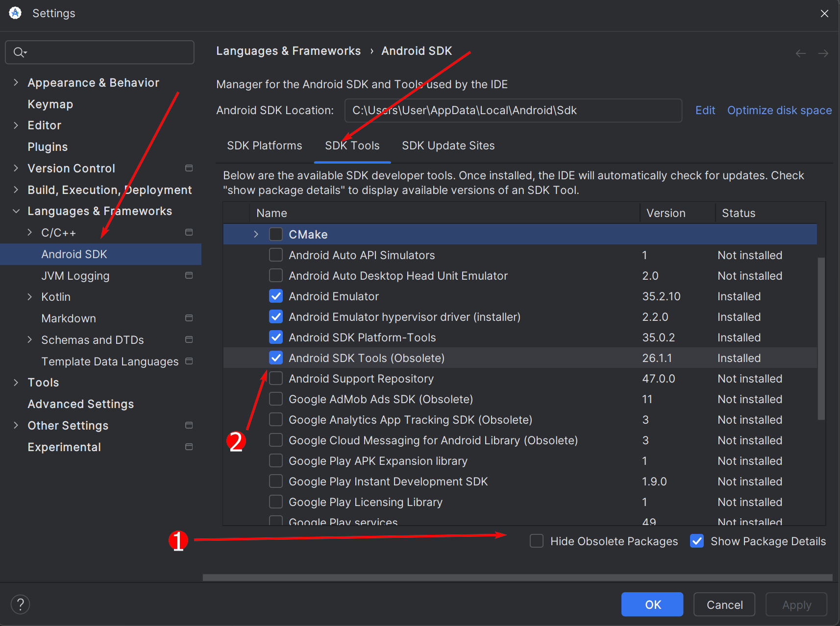
Task: Click the search magnifier icon
Action: click(19, 52)
